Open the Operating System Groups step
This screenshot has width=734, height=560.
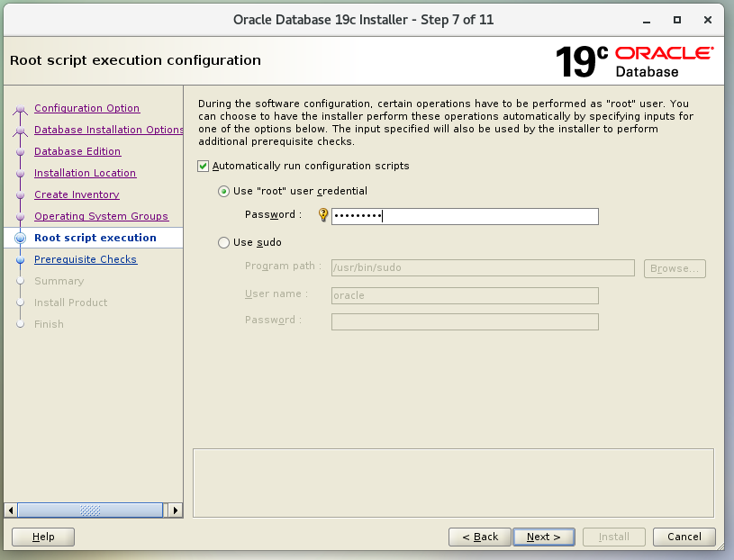tap(101, 217)
